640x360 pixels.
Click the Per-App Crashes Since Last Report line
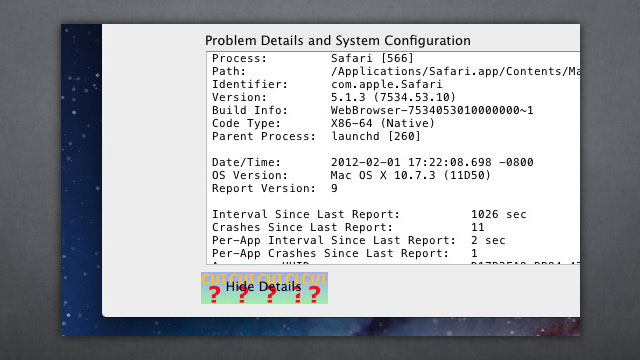[344, 253]
